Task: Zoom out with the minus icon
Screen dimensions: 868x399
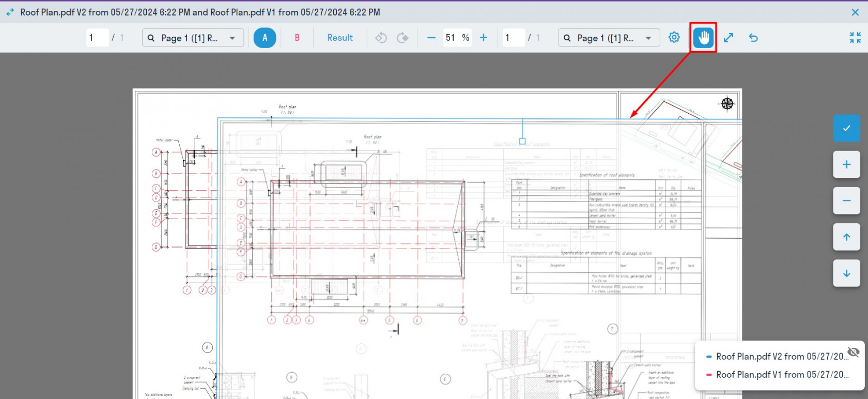Action: 431,37
